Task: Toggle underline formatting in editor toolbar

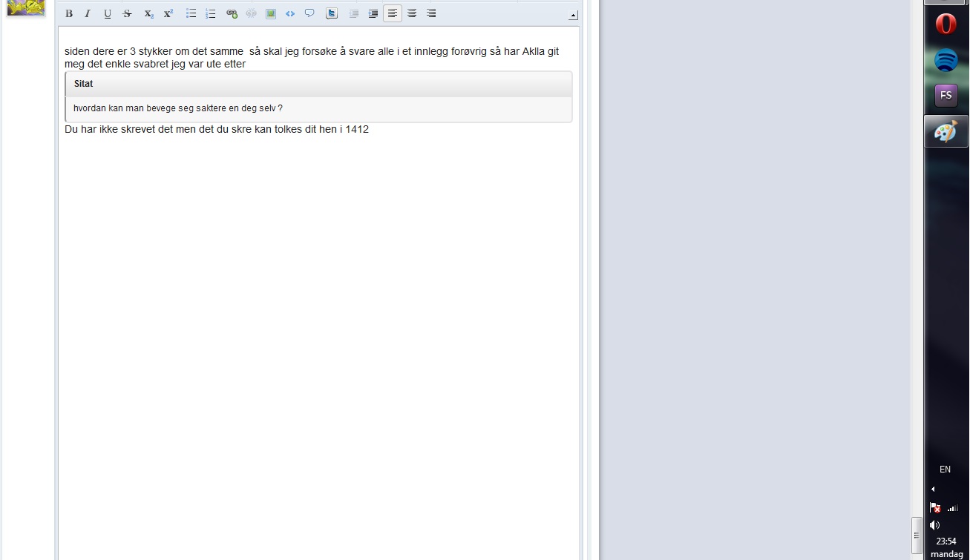Action: pos(108,14)
